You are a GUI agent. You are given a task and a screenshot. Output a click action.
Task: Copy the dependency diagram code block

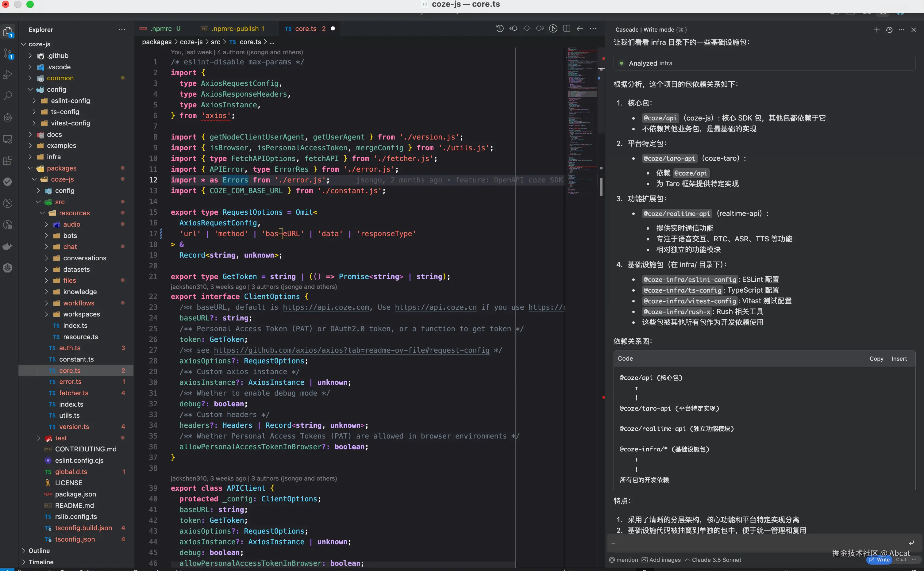(876, 359)
